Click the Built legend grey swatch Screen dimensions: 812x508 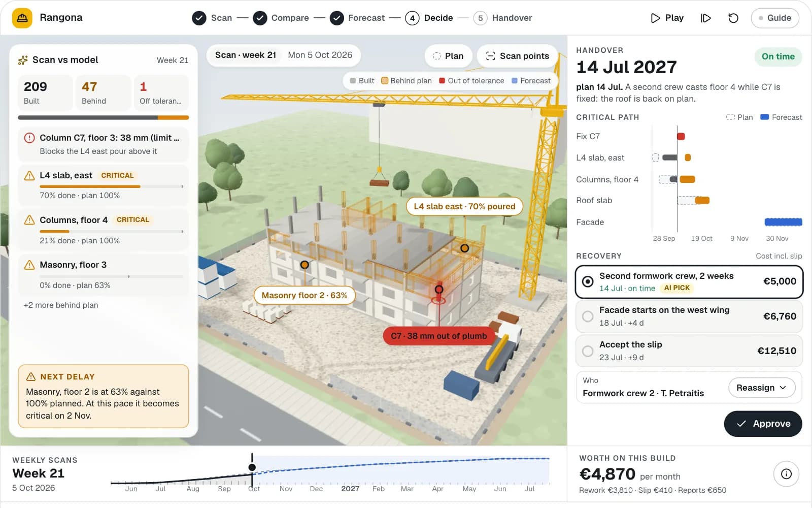(353, 81)
